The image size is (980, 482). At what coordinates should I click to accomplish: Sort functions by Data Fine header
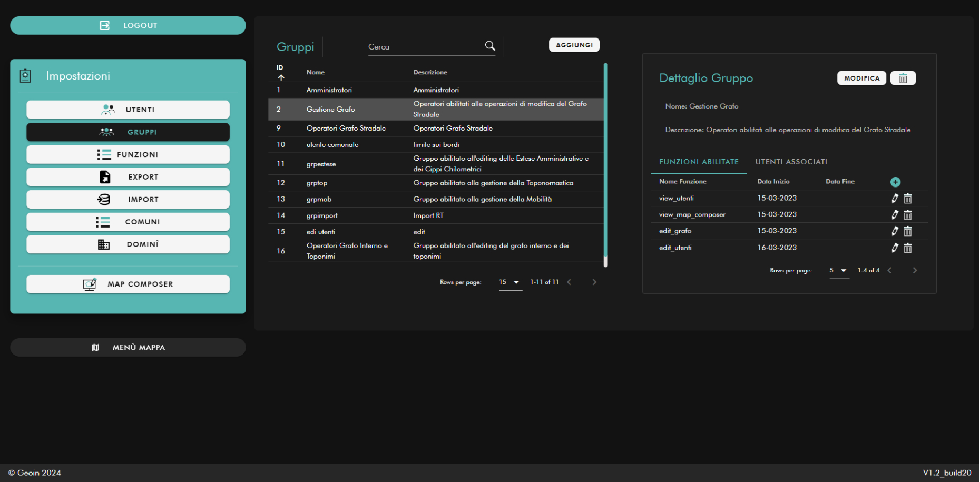[x=840, y=181]
